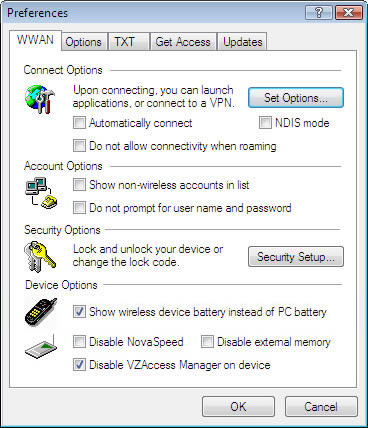
Task: Open the Set Options dialog
Action: (x=296, y=98)
